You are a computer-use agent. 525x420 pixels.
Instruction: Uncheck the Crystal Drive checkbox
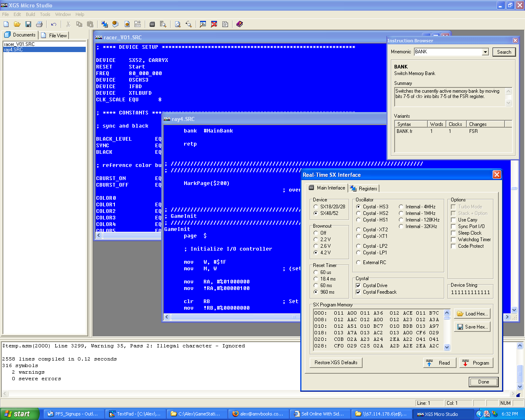tap(358, 285)
